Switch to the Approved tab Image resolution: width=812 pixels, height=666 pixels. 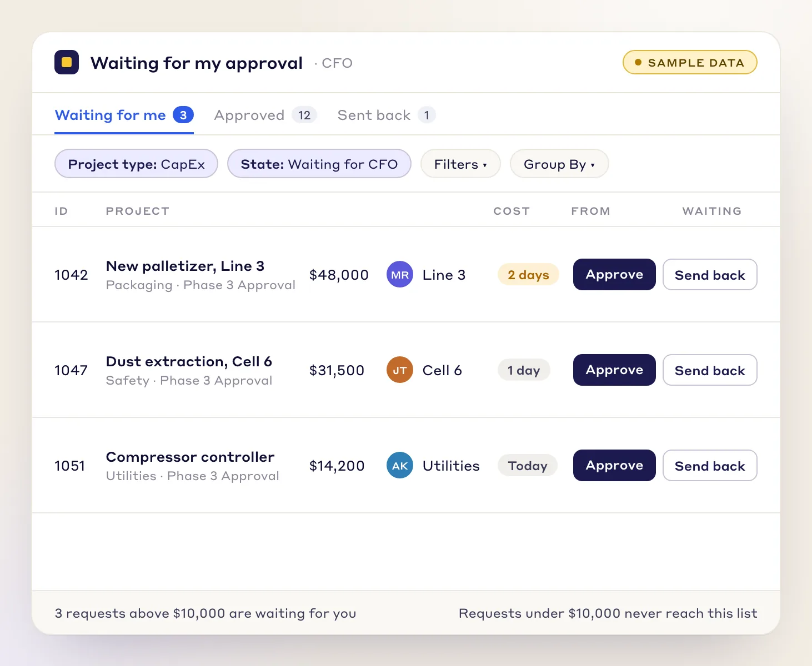[x=265, y=115]
